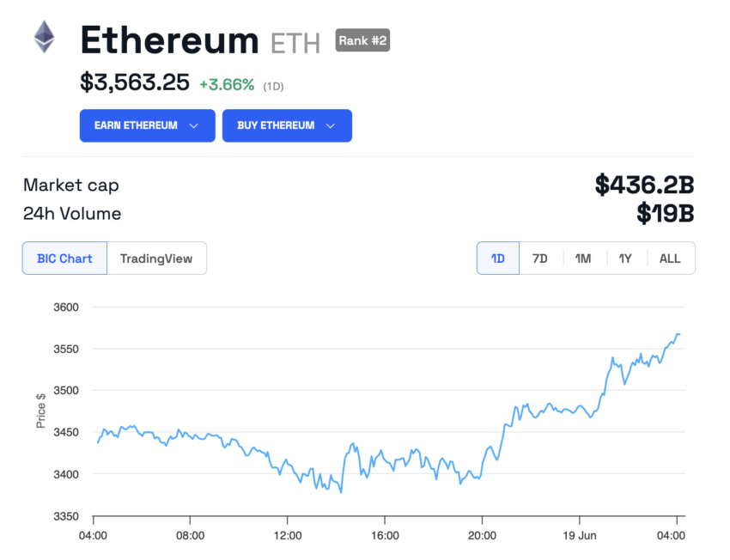730x560 pixels.
Task: Switch to the TradingView chart tab
Action: [x=157, y=258]
